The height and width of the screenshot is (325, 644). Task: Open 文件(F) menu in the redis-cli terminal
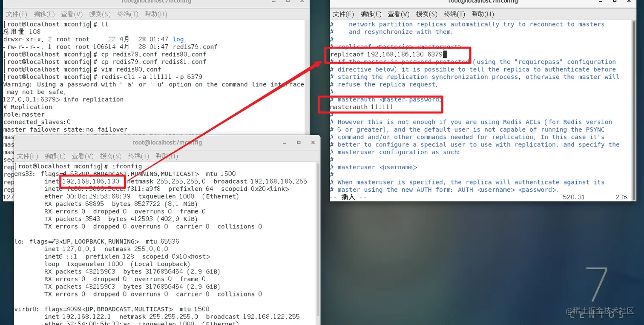click(x=16, y=14)
